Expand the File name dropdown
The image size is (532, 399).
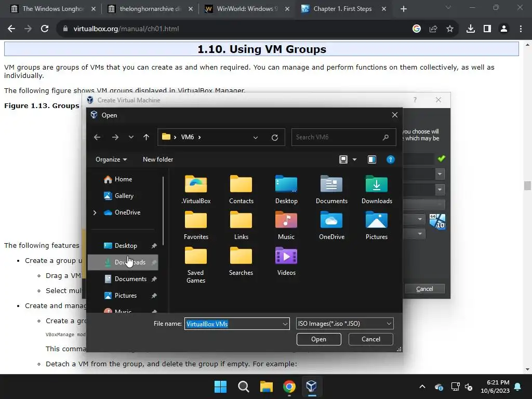pos(285,324)
